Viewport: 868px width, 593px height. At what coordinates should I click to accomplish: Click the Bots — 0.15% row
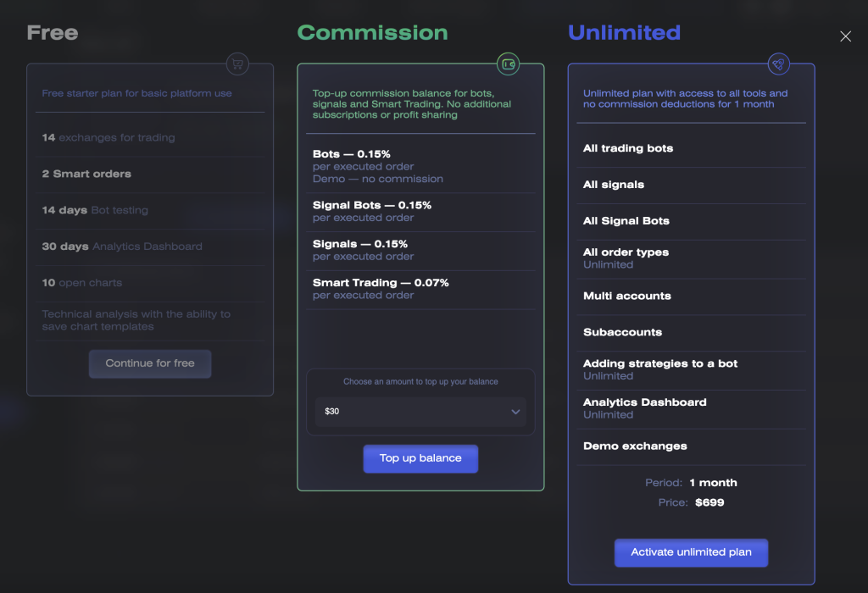coord(420,166)
